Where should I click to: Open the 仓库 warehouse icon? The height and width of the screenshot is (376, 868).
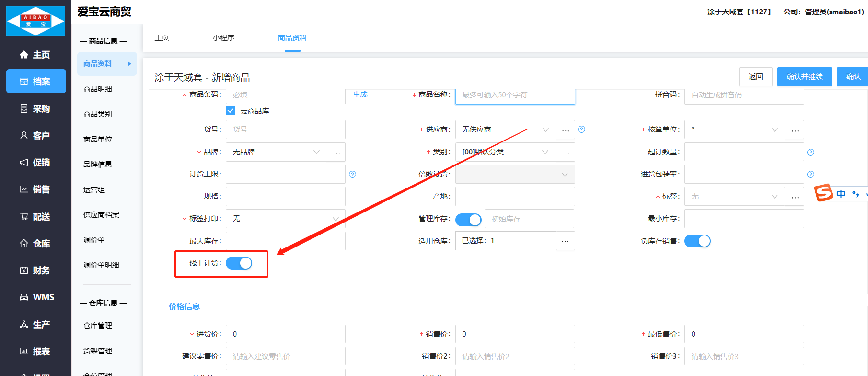coord(24,243)
